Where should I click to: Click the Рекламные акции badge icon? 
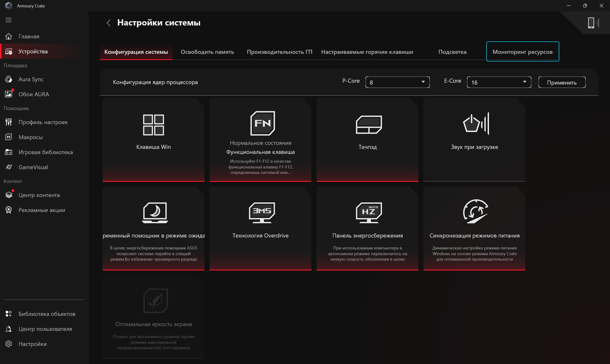pyautogui.click(x=9, y=210)
